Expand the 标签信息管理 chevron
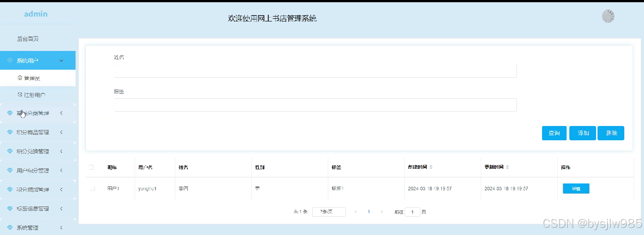Image resolution: width=644 pixels, height=235 pixels. 61,209
